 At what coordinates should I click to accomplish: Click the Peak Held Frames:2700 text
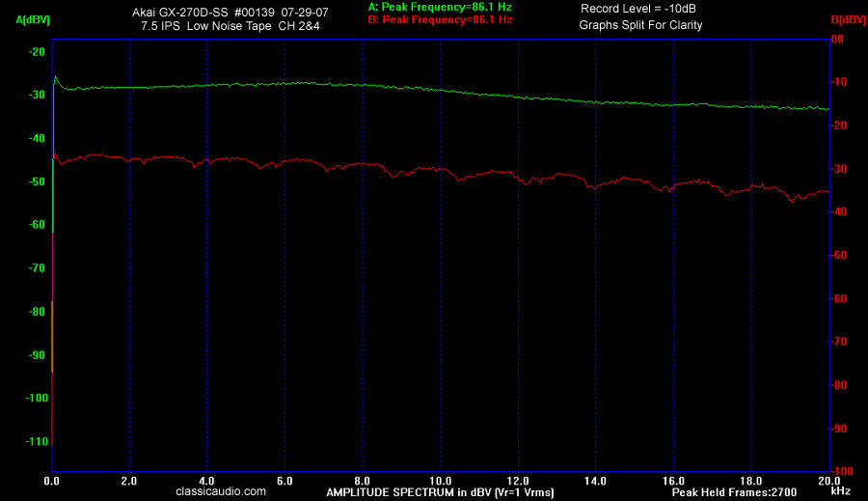tap(733, 492)
